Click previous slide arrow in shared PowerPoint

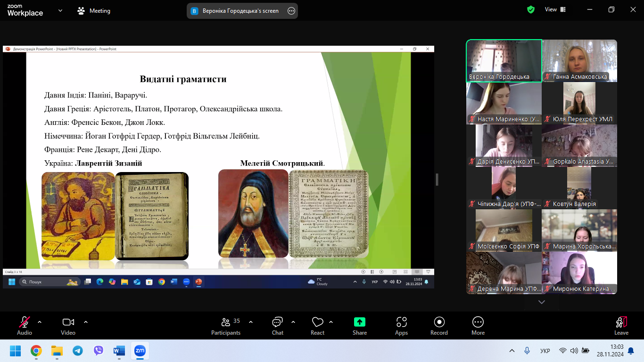tap(363, 271)
